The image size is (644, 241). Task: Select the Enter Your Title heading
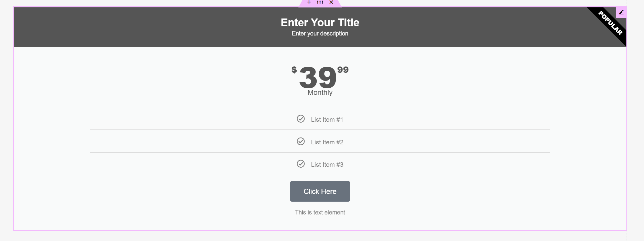[320, 22]
